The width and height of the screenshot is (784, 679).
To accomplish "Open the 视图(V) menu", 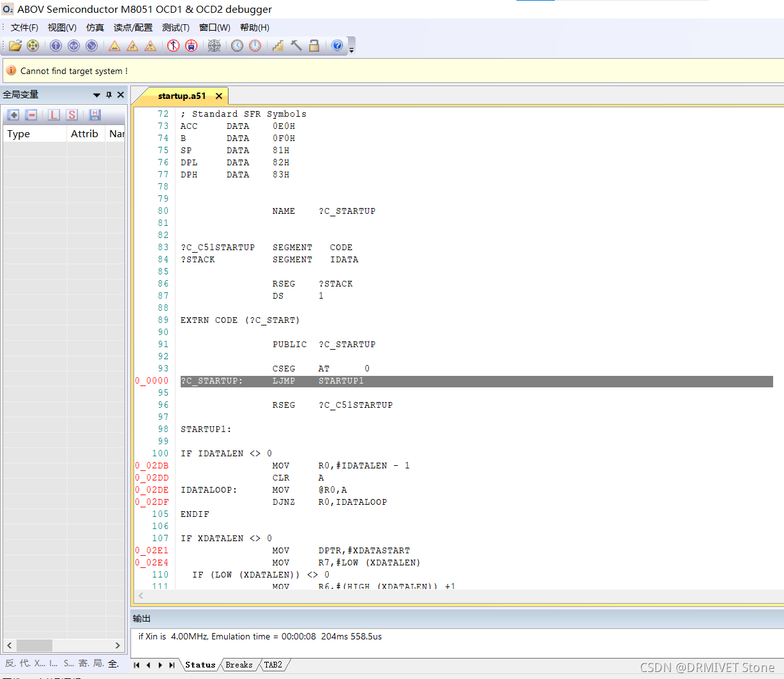I will pyautogui.click(x=62, y=27).
